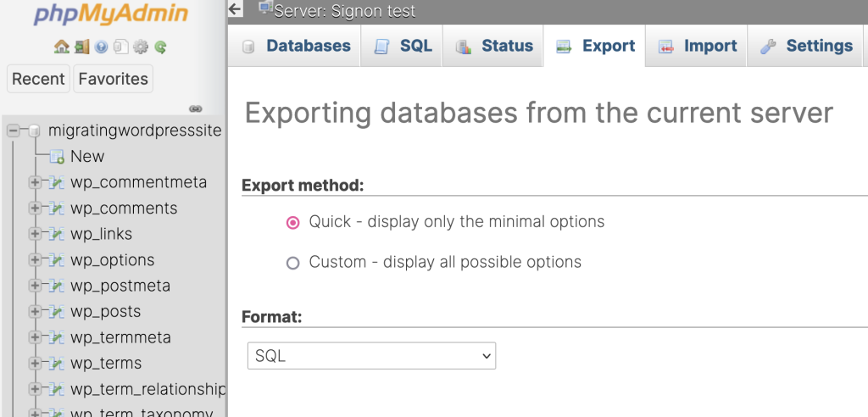Open the wp_comments table
Image resolution: width=868 pixels, height=417 pixels.
124,208
